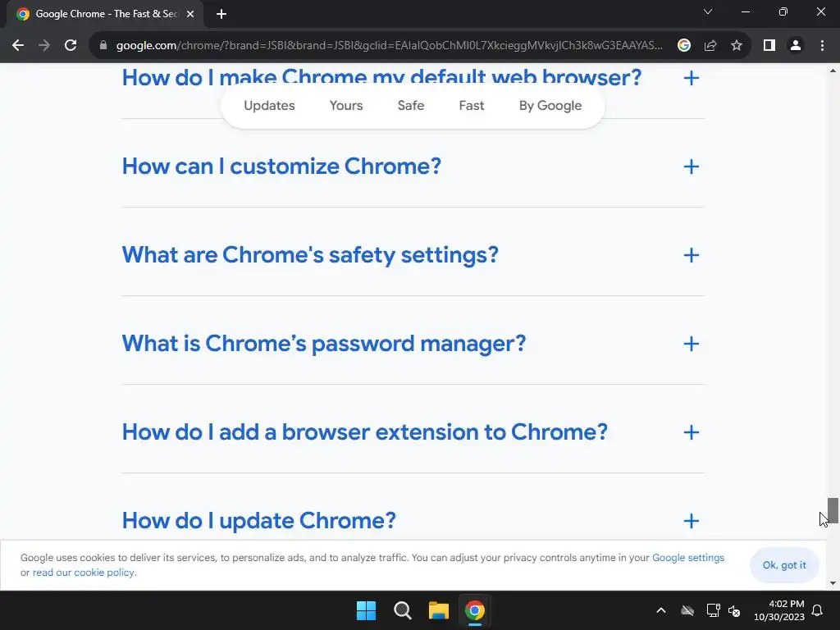Open the side panel
This screenshot has width=840, height=630.
coord(769,46)
